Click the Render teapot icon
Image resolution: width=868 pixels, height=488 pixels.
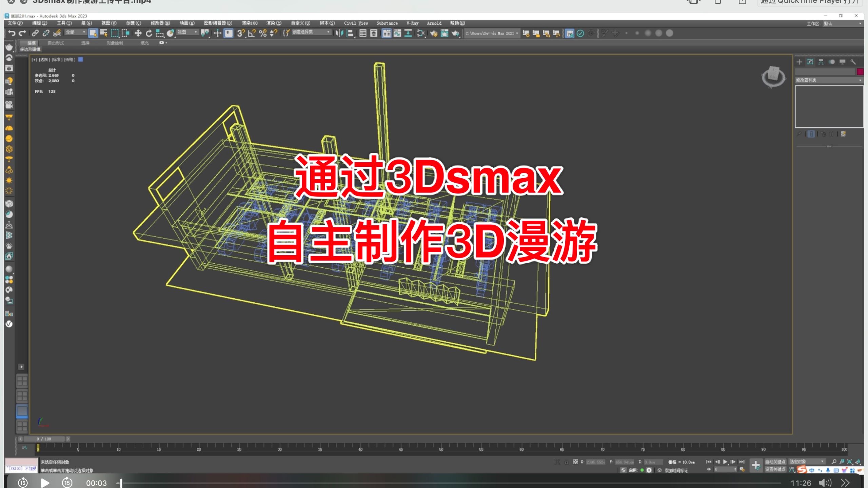click(x=455, y=33)
